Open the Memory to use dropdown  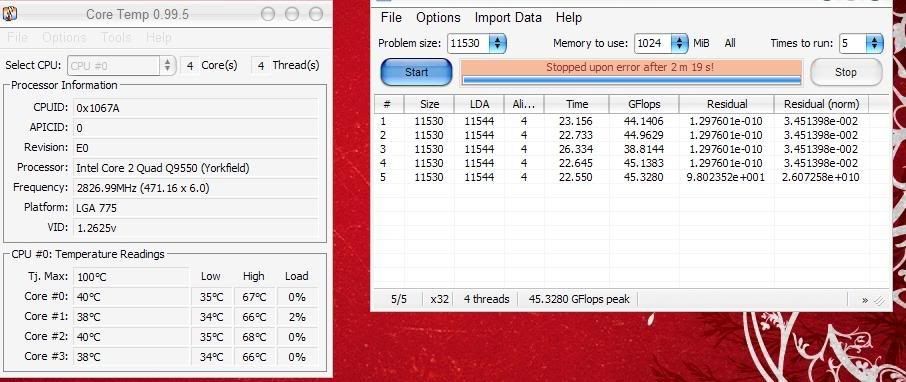[661, 43]
